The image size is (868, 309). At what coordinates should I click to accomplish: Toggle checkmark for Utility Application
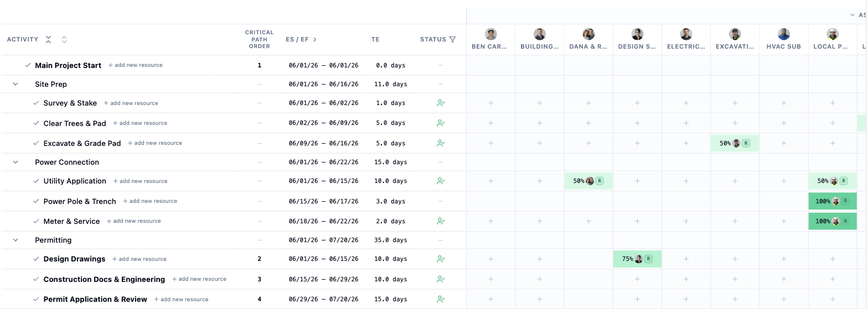(36, 181)
